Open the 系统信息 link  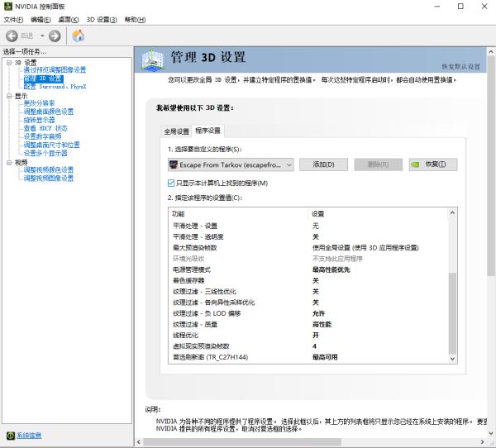coord(29,435)
